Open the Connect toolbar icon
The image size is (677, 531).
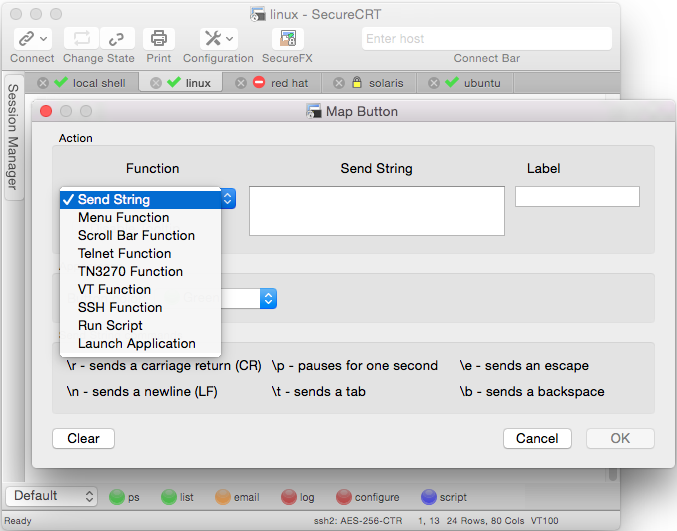pos(27,39)
